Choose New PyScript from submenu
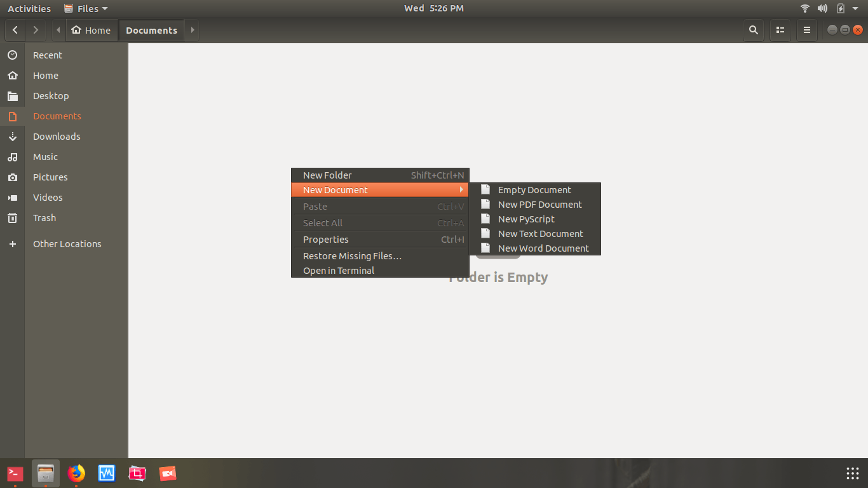 click(526, 219)
